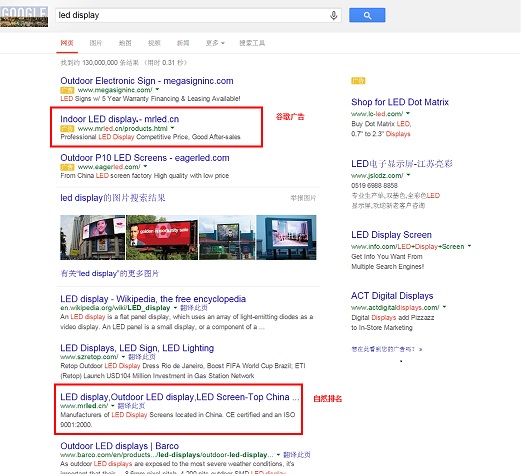Open LED Display Screen sidebar ad
Screen dimensions: 521x474
(391, 235)
